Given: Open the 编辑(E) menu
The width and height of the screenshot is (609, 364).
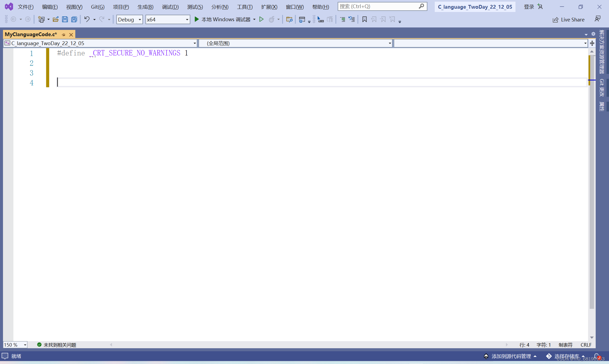Looking at the screenshot, I should click(50, 7).
